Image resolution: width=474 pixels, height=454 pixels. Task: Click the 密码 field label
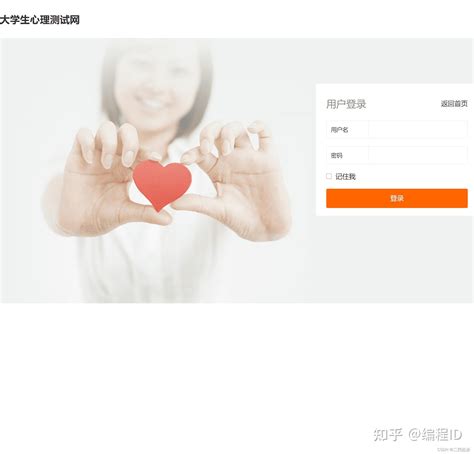[x=336, y=155]
